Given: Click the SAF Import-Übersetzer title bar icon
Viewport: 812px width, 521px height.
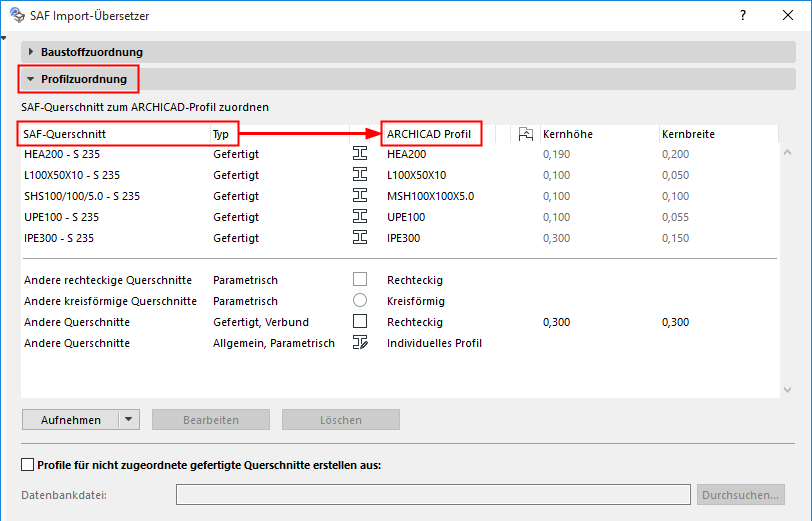Looking at the screenshot, I should point(17,15).
